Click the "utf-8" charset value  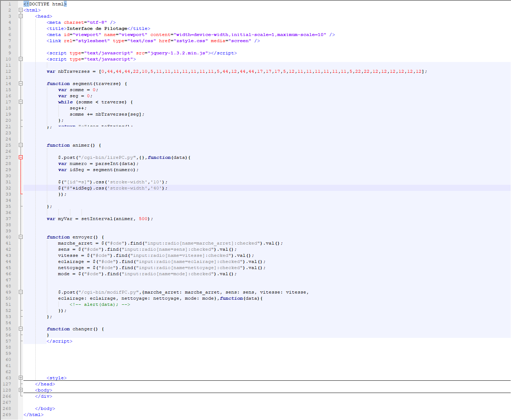97,22
